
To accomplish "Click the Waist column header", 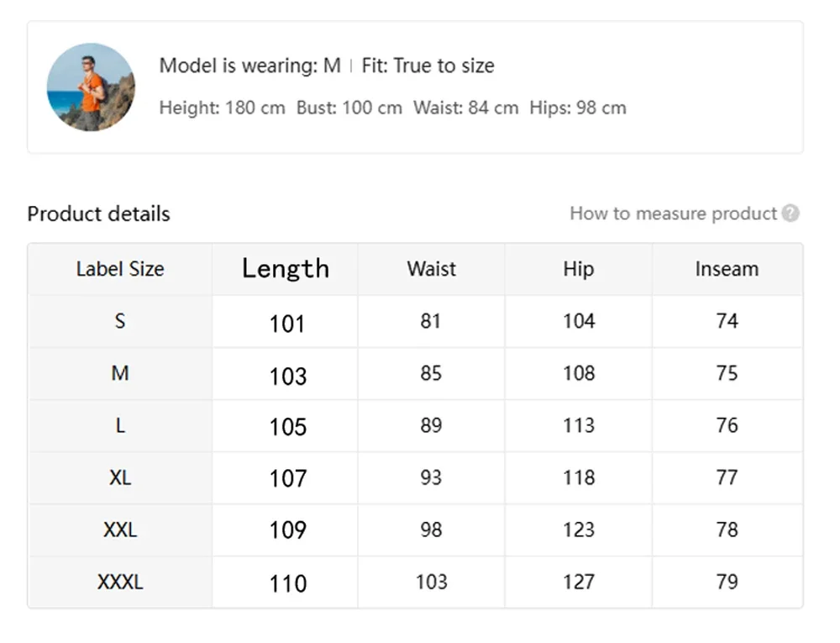I will click(x=431, y=269).
